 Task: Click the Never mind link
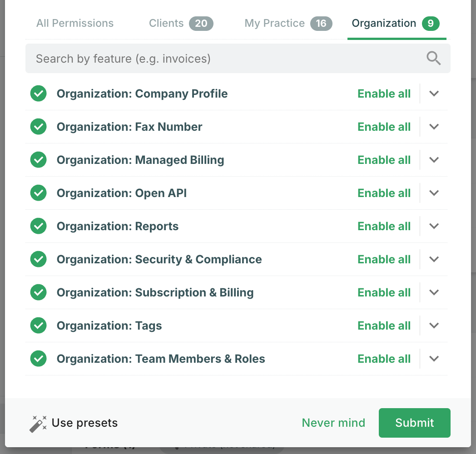click(333, 423)
